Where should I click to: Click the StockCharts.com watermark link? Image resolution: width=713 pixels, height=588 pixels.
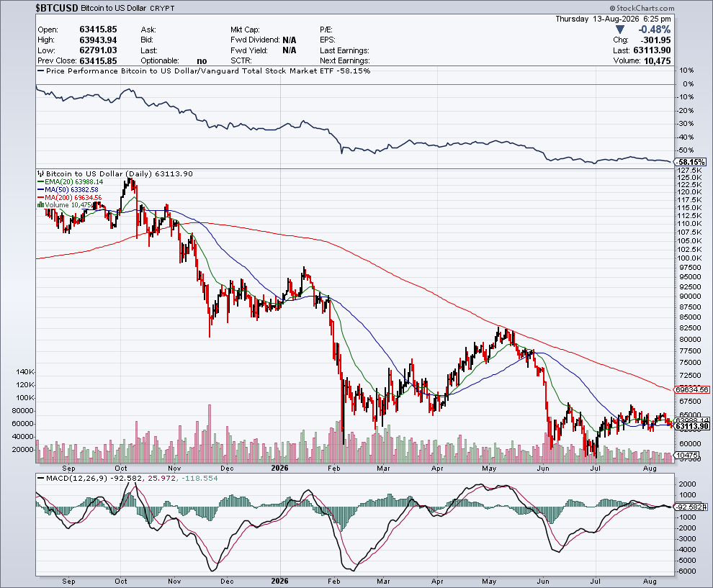tap(642, 8)
